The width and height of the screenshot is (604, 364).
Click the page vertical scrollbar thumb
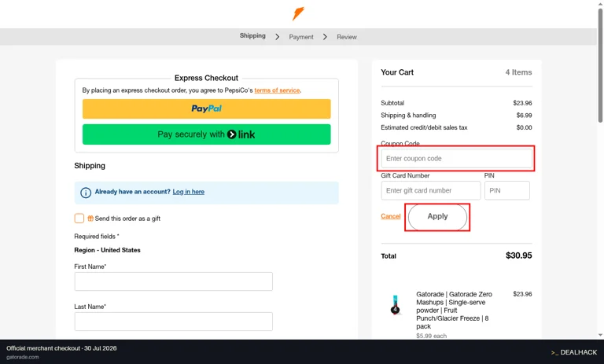click(601, 64)
